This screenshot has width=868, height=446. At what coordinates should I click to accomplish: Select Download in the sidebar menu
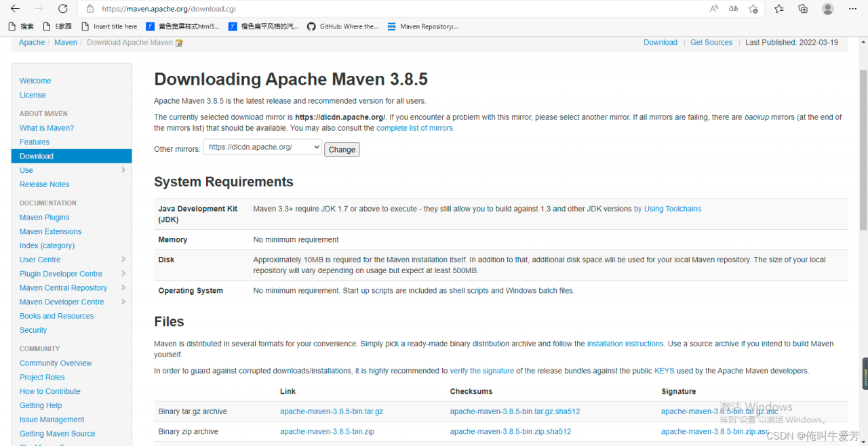pos(37,156)
